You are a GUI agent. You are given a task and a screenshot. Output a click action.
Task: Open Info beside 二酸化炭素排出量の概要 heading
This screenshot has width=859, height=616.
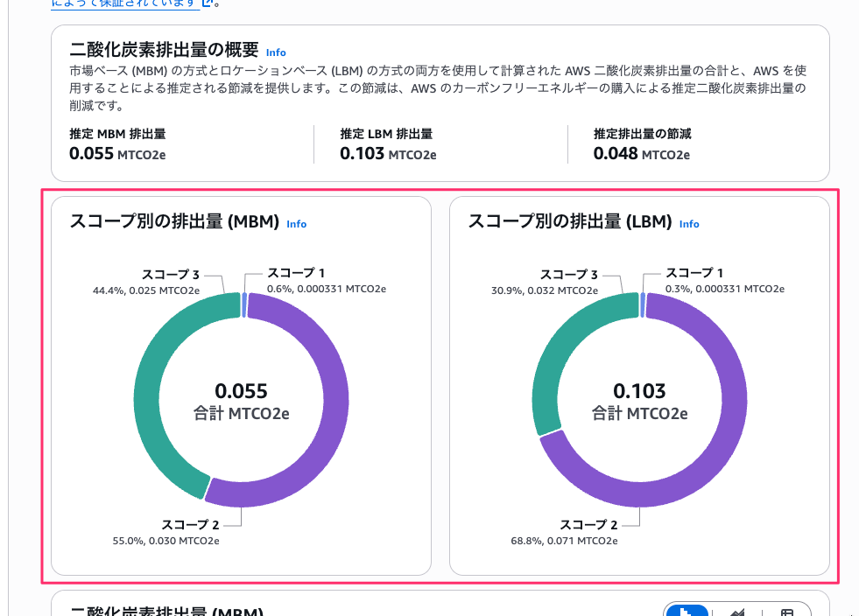pos(276,52)
